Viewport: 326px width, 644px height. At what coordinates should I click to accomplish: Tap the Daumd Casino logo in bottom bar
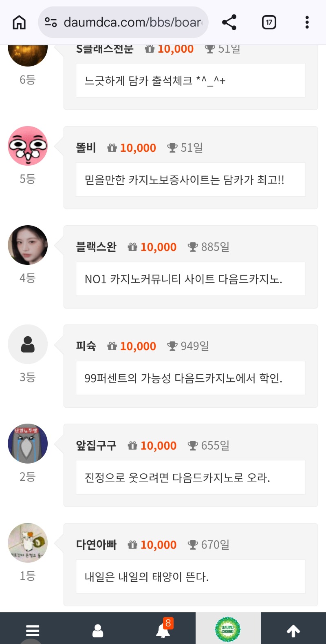(x=228, y=629)
